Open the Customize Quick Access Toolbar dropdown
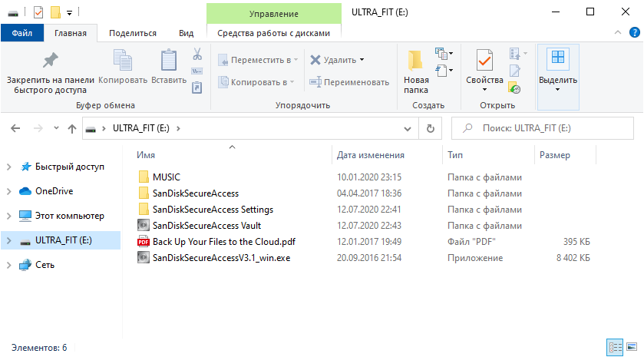Screen dimensions: 644x357 coord(69,13)
